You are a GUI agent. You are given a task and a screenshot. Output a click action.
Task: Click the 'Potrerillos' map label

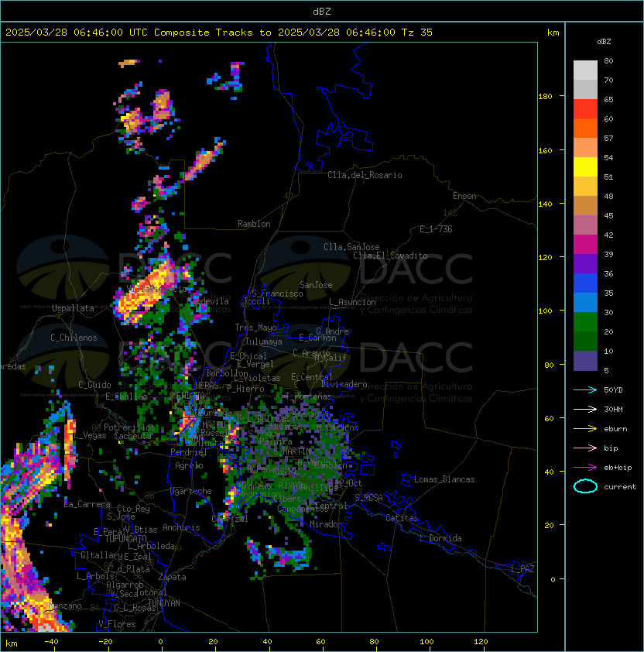[x=129, y=427]
